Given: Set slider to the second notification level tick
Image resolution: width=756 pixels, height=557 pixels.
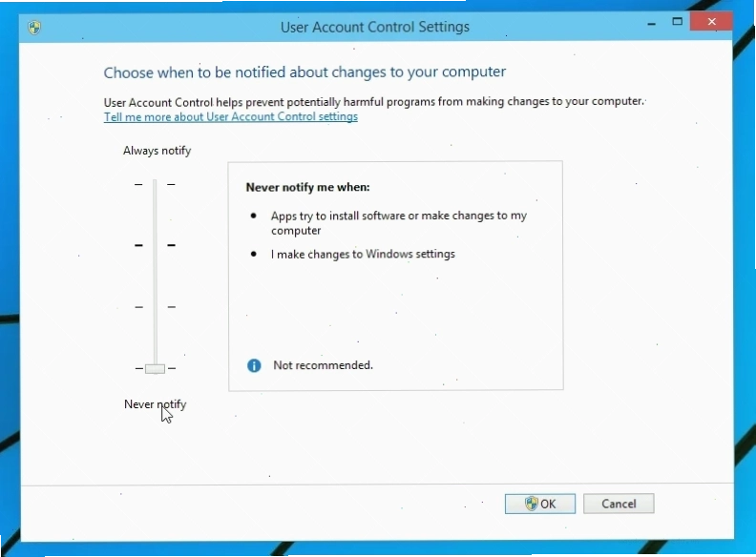Looking at the screenshot, I should [155, 245].
